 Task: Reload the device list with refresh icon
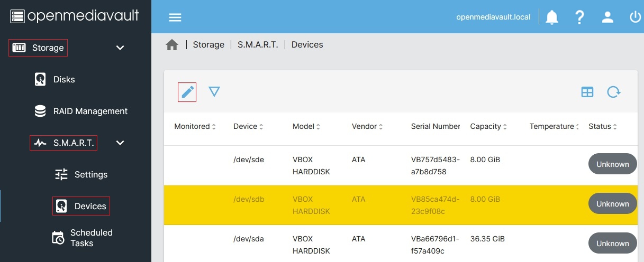click(x=613, y=92)
